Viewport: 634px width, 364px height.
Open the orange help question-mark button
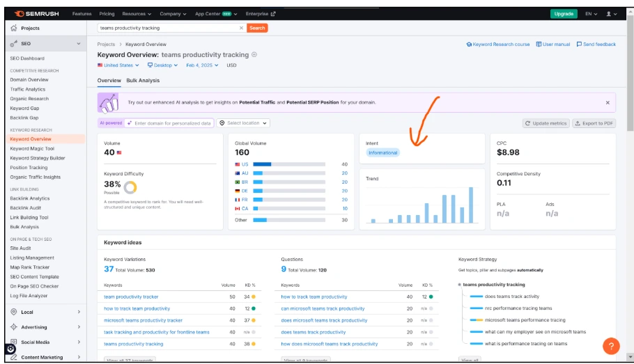pyautogui.click(x=611, y=346)
